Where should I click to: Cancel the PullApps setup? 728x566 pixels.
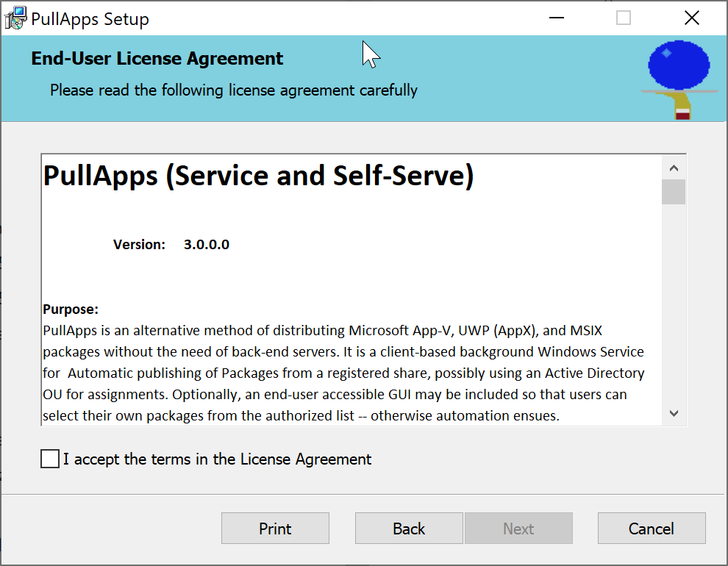click(x=652, y=528)
